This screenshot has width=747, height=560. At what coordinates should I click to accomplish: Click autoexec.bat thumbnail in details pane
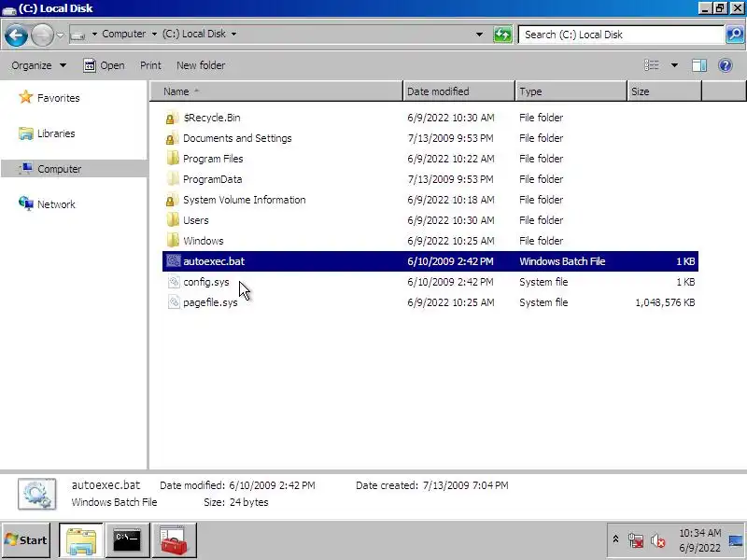tap(36, 495)
